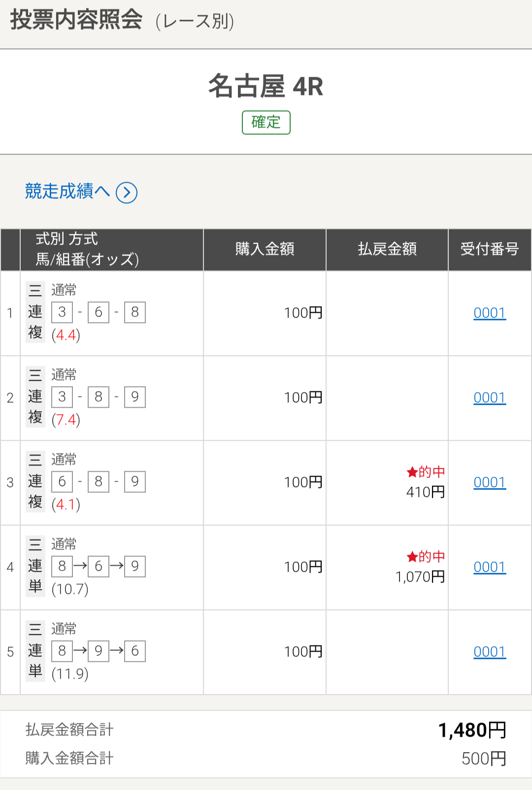Click the 確定 status badge
Image resolution: width=532 pixels, height=790 pixels.
click(266, 122)
